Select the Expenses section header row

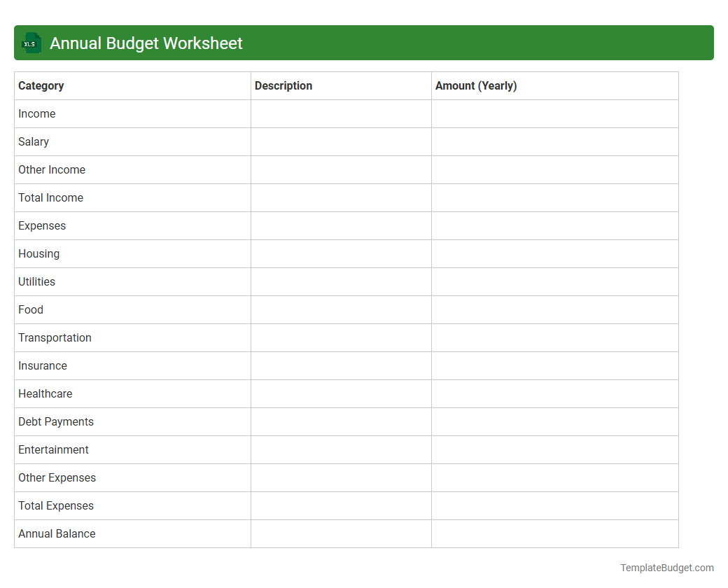click(42, 225)
